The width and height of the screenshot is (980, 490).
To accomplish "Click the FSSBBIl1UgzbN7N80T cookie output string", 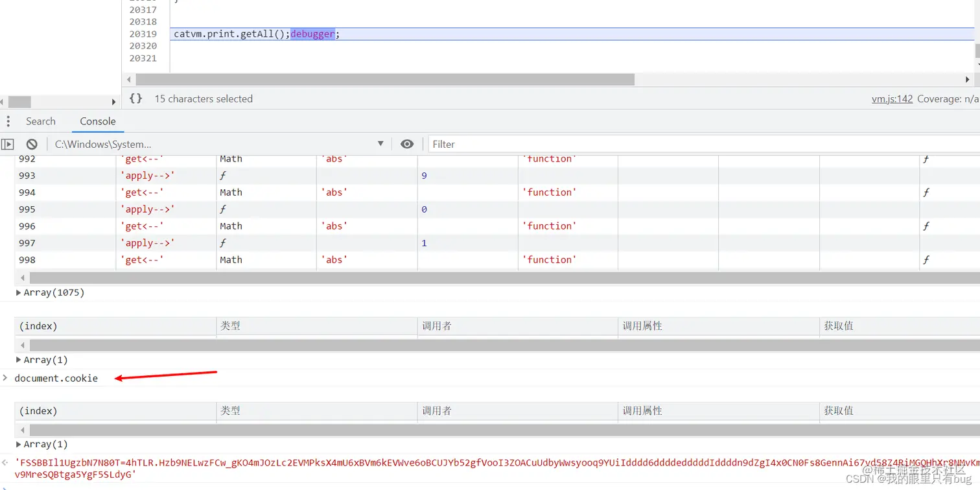I will [x=496, y=469].
